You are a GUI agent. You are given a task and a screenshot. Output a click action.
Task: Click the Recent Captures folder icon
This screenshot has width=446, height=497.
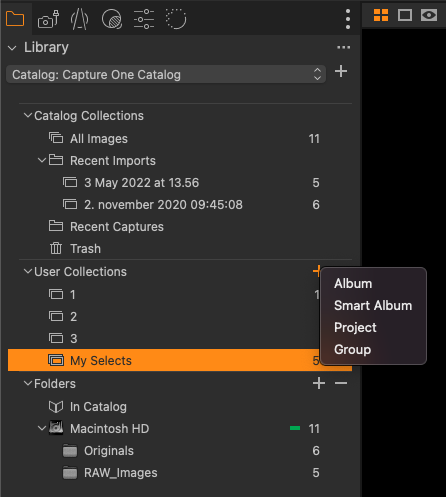pos(56,226)
